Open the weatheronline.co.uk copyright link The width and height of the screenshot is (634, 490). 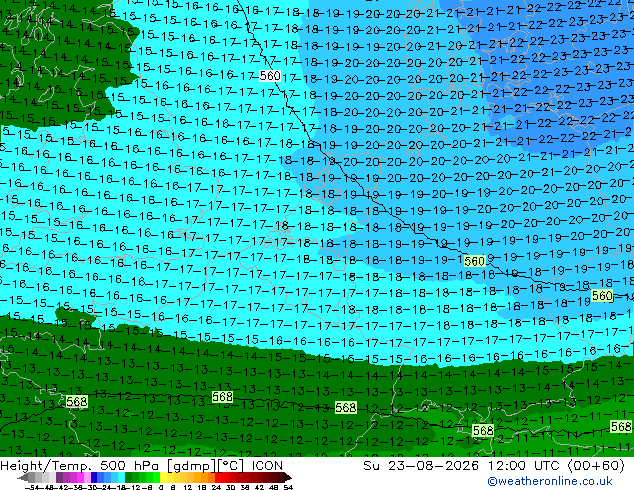[550, 481]
